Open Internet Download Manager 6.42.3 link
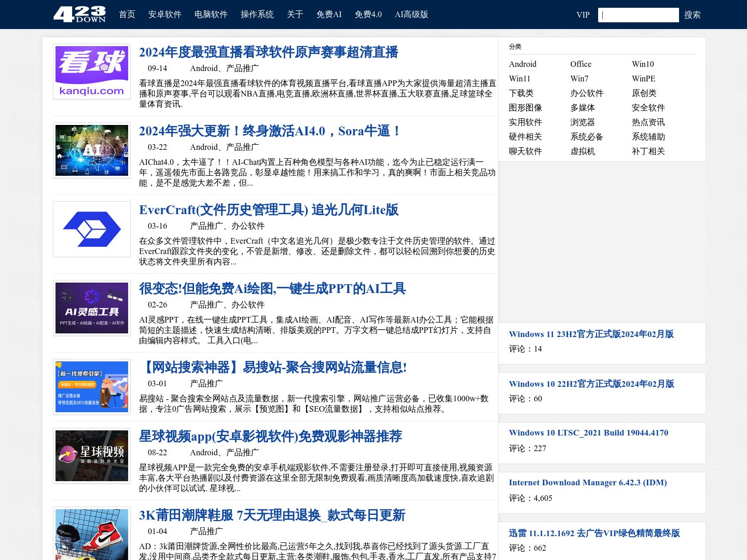 (x=588, y=483)
